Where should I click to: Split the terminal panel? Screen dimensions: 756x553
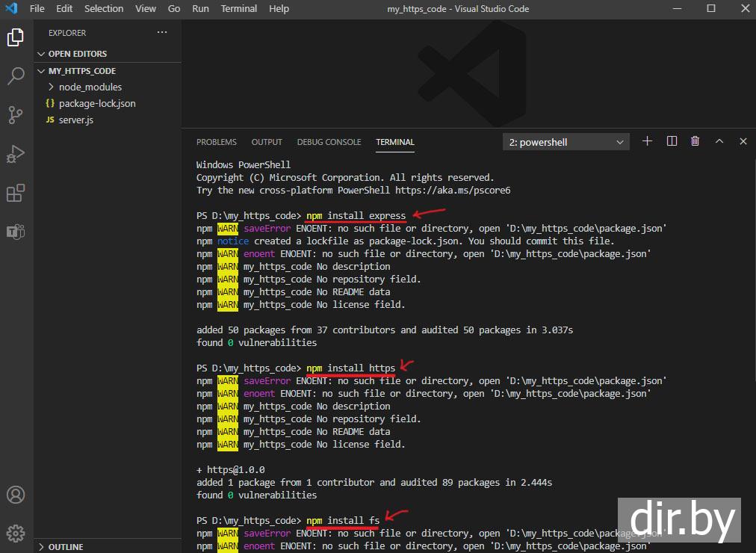[672, 141]
